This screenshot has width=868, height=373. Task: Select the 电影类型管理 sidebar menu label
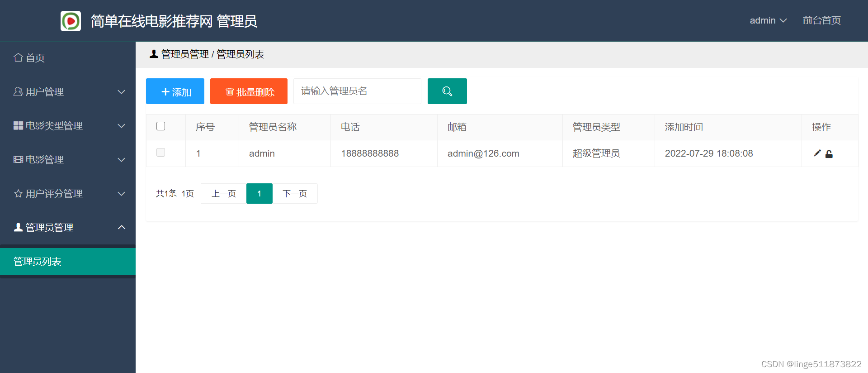pos(54,126)
